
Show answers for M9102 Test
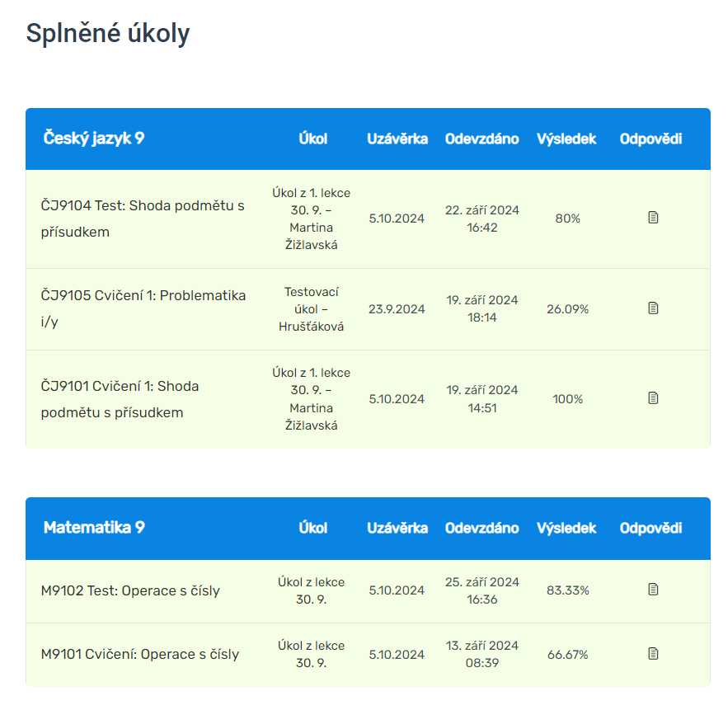[x=653, y=590]
